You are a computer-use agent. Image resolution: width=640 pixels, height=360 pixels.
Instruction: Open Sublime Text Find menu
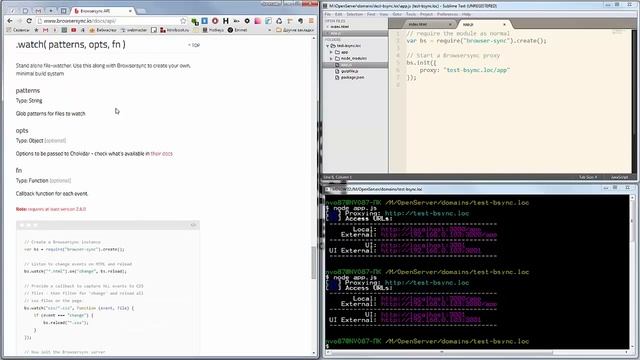point(371,14)
